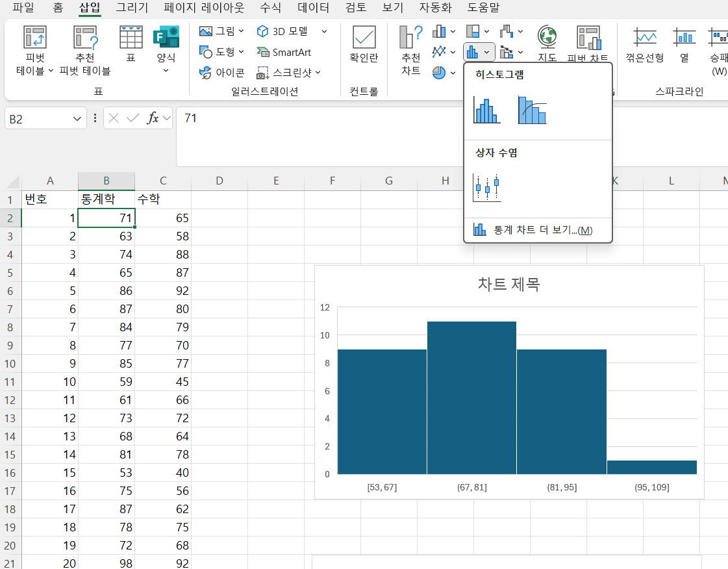Open the 페이지 레이아웃 tab
The image size is (728, 569).
204,8
